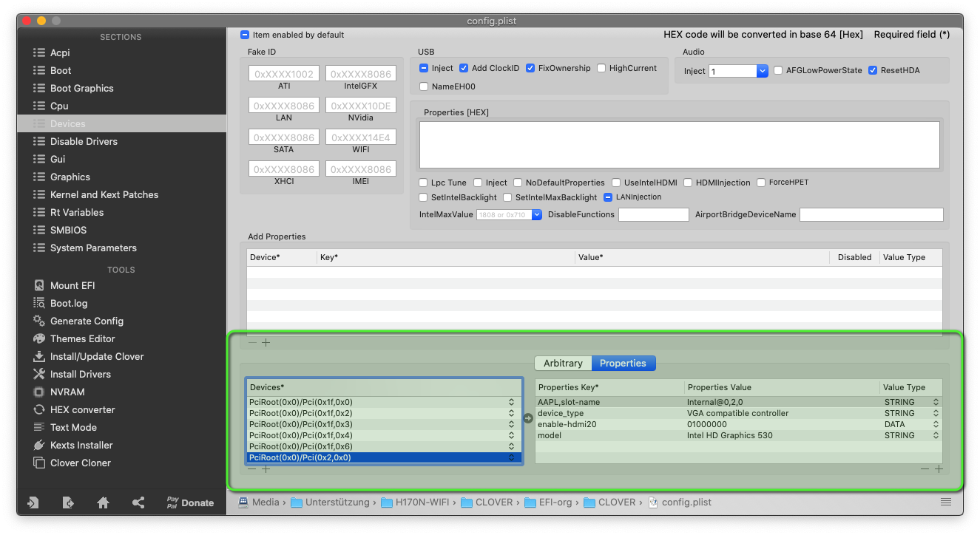Open Value Type dropdown for model row
Screen dimensions: 980x535
[936, 435]
